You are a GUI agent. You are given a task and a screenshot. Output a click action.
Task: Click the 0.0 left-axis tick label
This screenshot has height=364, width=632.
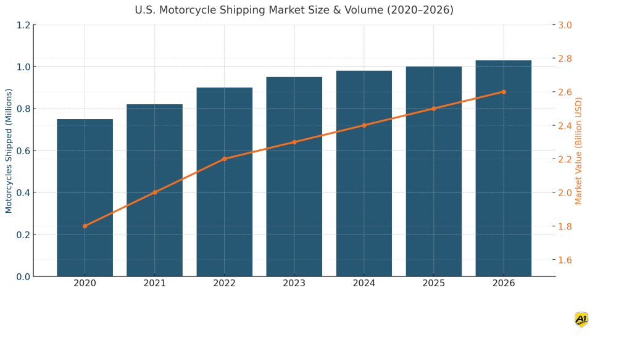(x=22, y=276)
